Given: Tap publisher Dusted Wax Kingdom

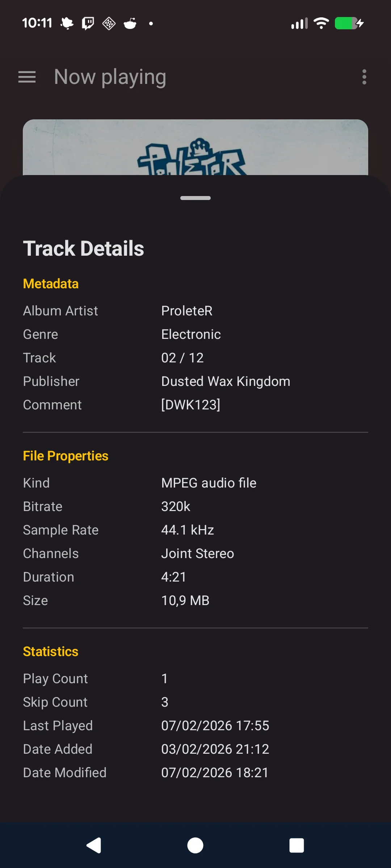Looking at the screenshot, I should point(225,381).
